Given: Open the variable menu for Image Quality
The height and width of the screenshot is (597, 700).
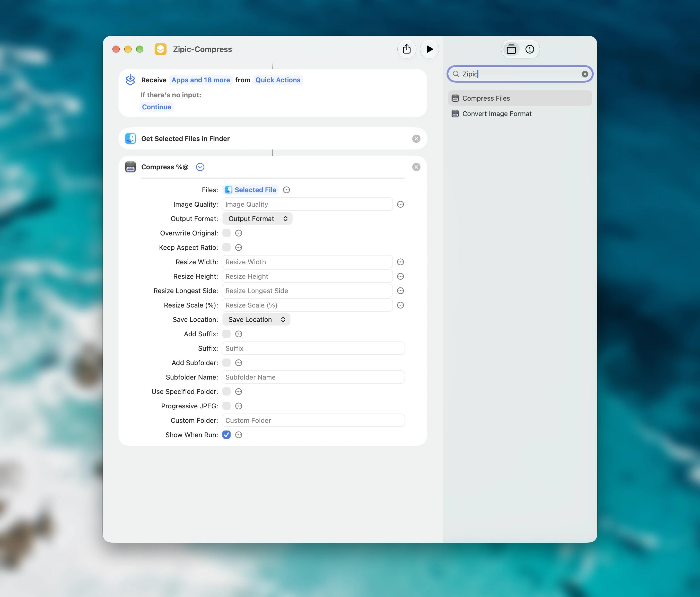Looking at the screenshot, I should [x=400, y=204].
